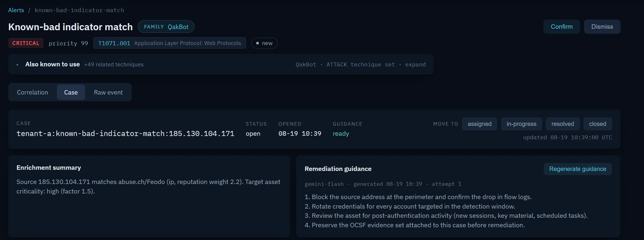Click the opened time 08-19 10:39
Image resolution: width=644 pixels, height=240 pixels.
300,134
